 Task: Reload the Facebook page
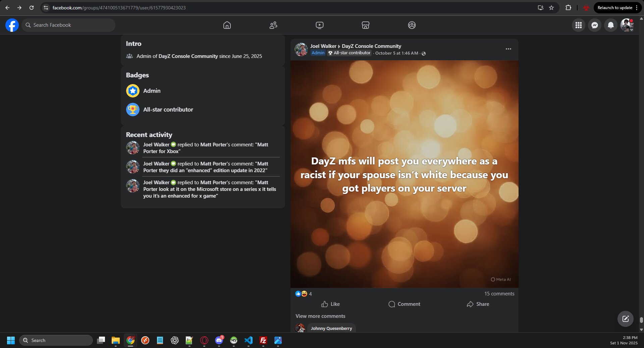(32, 8)
